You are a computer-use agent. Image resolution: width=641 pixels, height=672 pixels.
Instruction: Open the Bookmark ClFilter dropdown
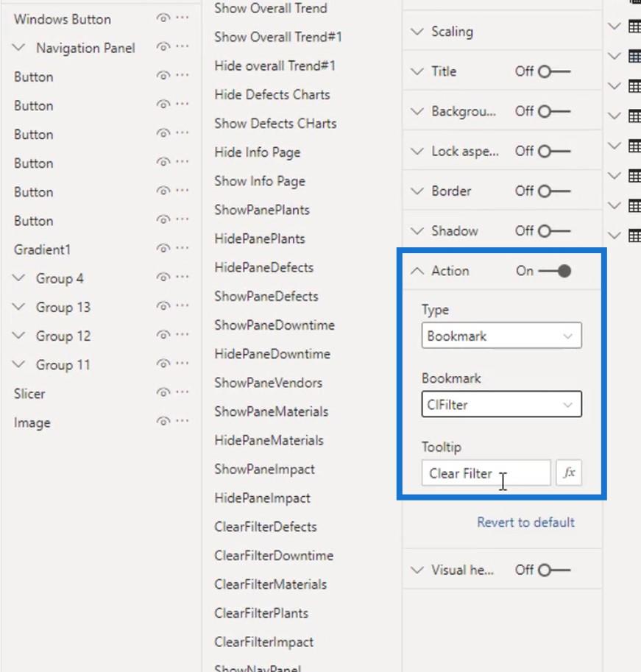(501, 404)
